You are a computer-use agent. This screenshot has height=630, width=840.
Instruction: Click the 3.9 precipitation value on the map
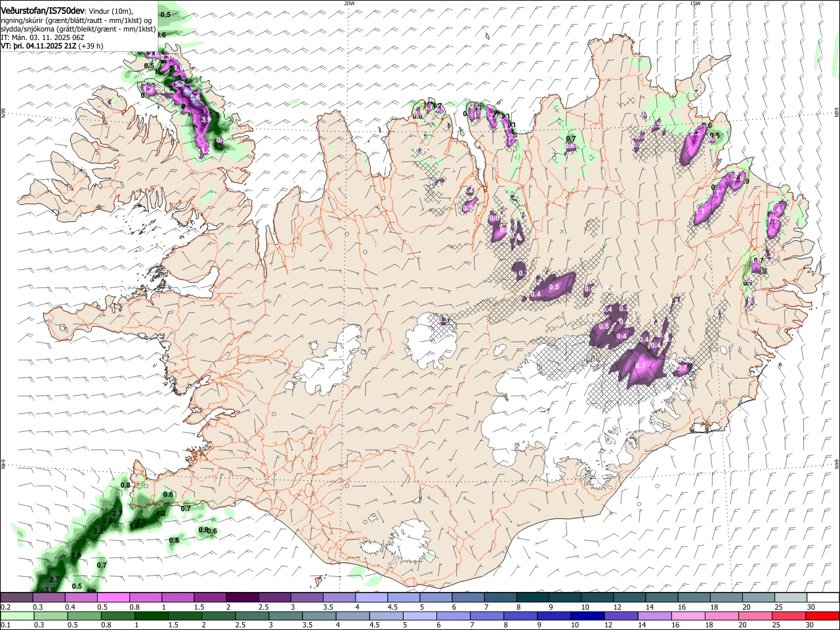pyautogui.click(x=205, y=120)
